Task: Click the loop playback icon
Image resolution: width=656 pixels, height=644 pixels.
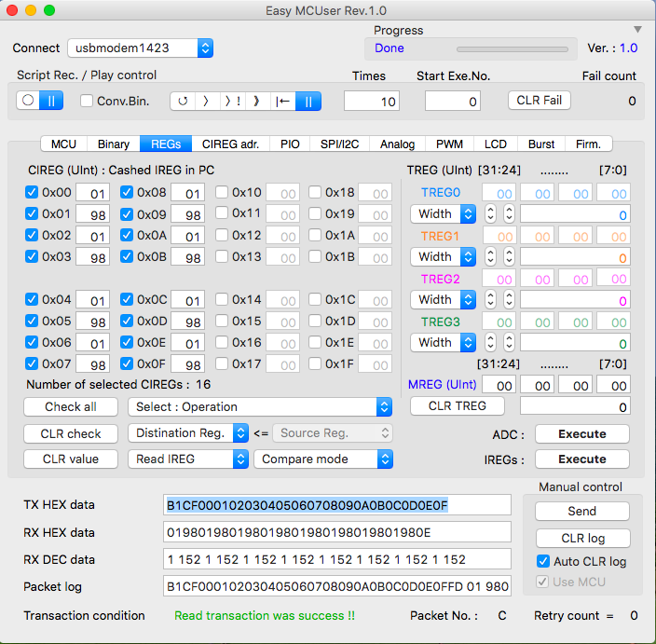Action: tap(183, 101)
